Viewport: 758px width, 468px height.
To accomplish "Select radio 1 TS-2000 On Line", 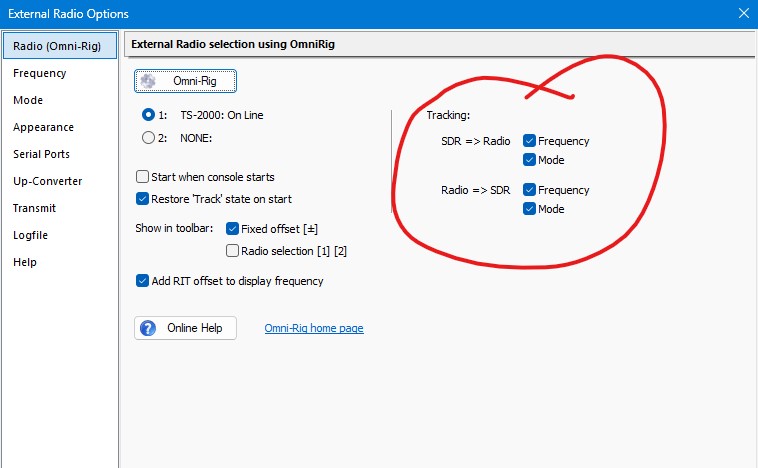I will 148,115.
